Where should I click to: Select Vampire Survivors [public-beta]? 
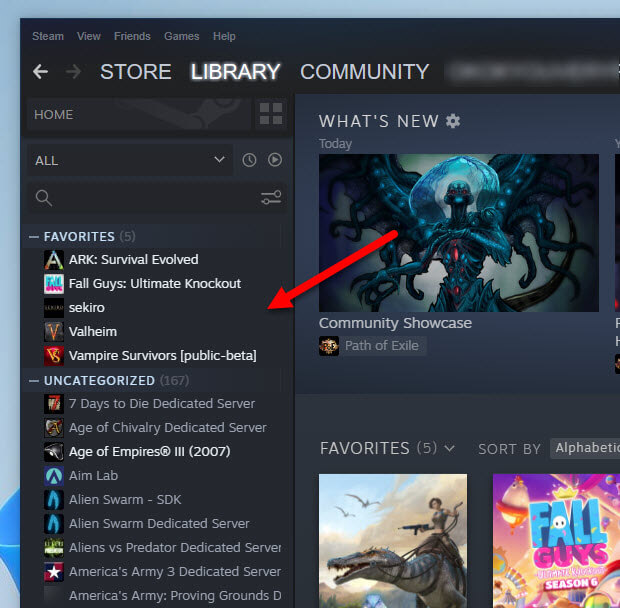[x=163, y=356]
